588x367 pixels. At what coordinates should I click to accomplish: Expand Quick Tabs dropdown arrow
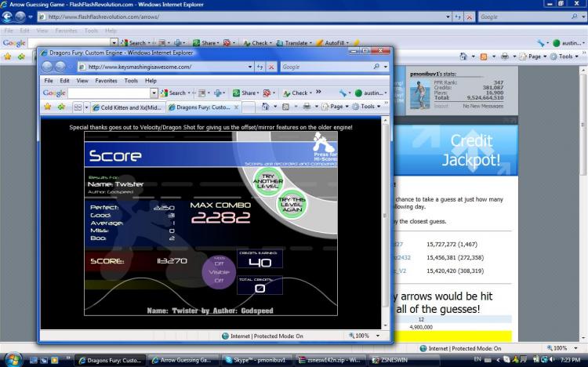coord(86,107)
